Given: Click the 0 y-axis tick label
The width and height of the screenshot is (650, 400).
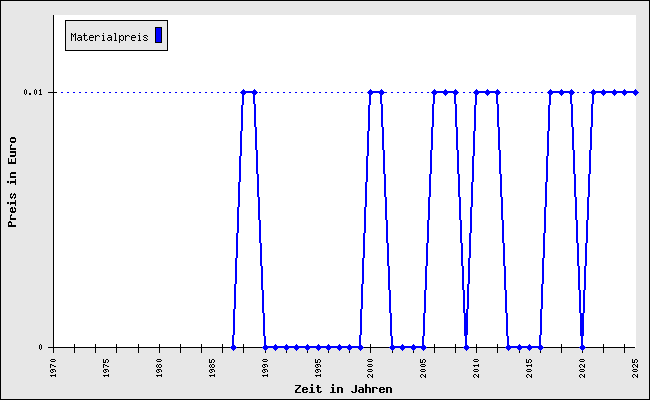Looking at the screenshot, I should pos(41,347).
